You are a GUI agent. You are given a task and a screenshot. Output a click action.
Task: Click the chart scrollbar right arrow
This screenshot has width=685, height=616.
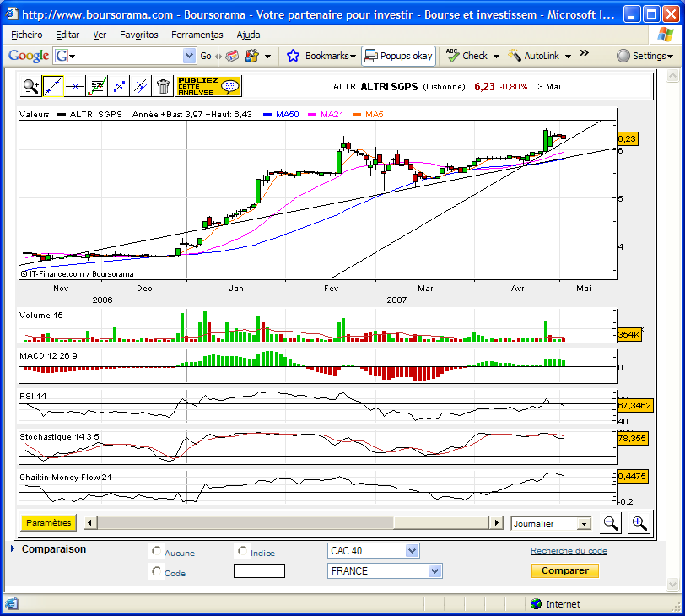point(496,522)
